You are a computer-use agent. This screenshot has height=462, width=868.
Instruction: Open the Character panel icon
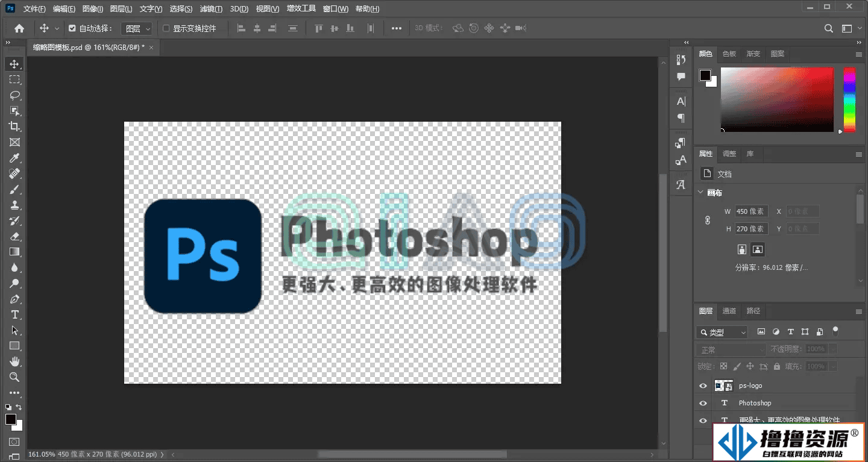[x=681, y=101]
